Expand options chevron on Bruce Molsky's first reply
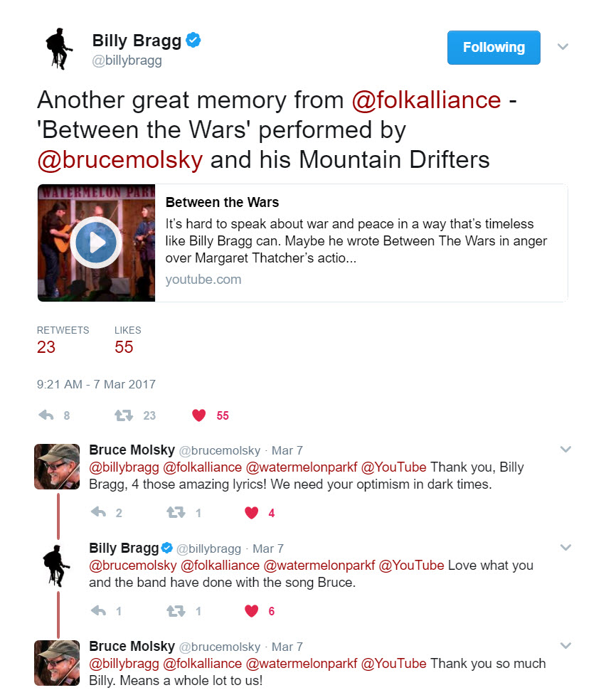Image resolution: width=606 pixels, height=700 pixels. pos(566,450)
